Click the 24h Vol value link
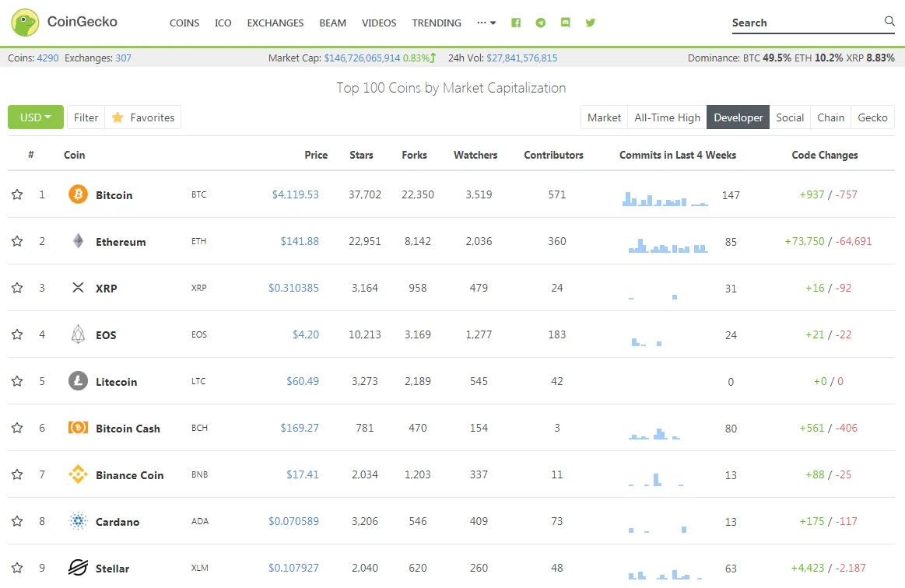The image size is (905, 588). coord(522,58)
